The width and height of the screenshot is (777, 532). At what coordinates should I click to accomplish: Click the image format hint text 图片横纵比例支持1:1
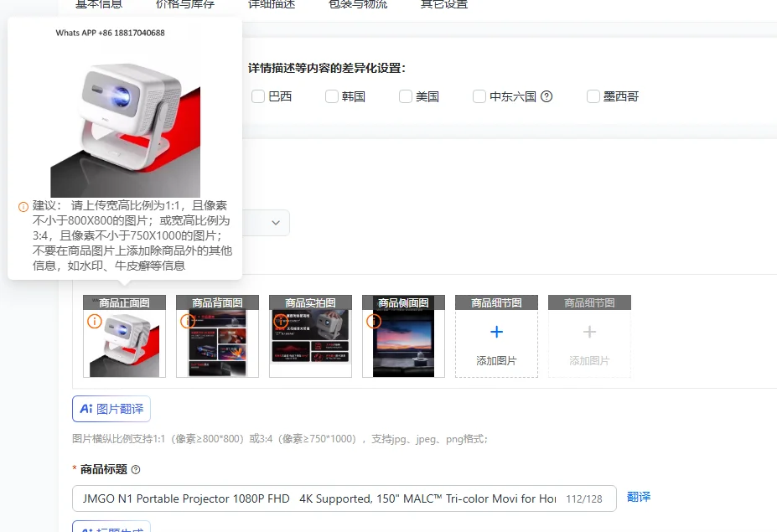[280, 439]
